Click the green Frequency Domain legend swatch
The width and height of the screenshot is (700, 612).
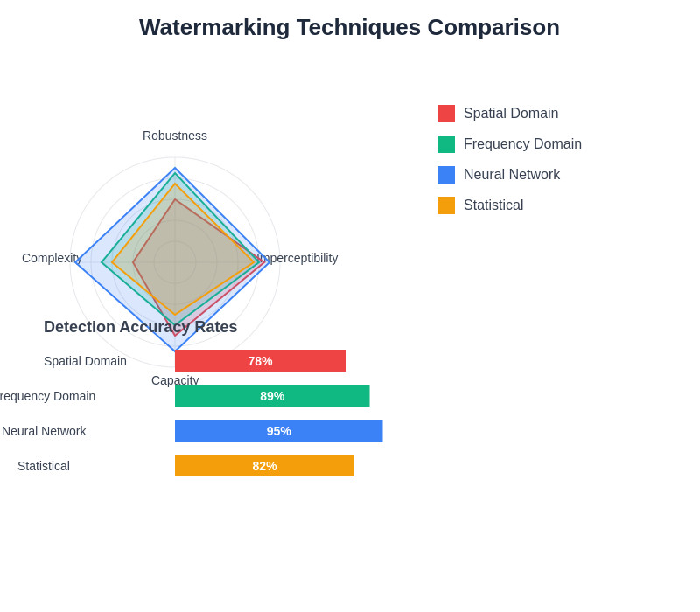[x=446, y=144]
